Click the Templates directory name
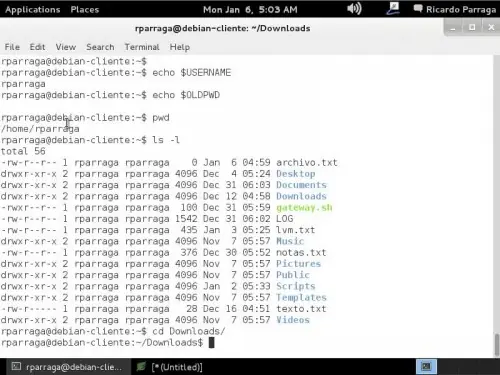Image resolution: width=500 pixels, height=375 pixels. [x=301, y=298]
